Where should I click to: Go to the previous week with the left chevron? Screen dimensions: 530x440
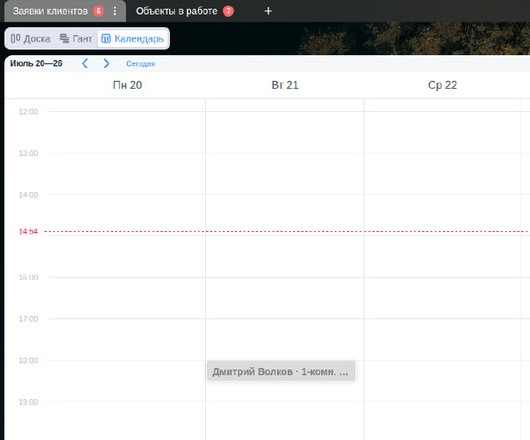(85, 63)
